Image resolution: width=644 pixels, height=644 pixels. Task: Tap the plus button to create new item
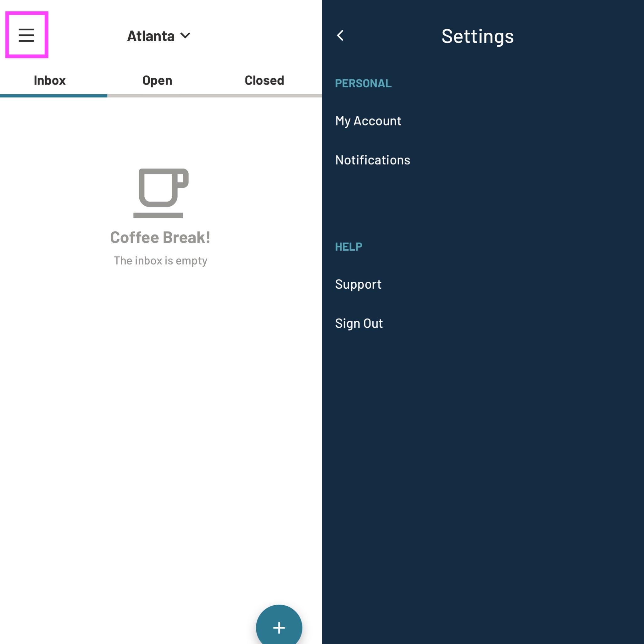click(279, 627)
